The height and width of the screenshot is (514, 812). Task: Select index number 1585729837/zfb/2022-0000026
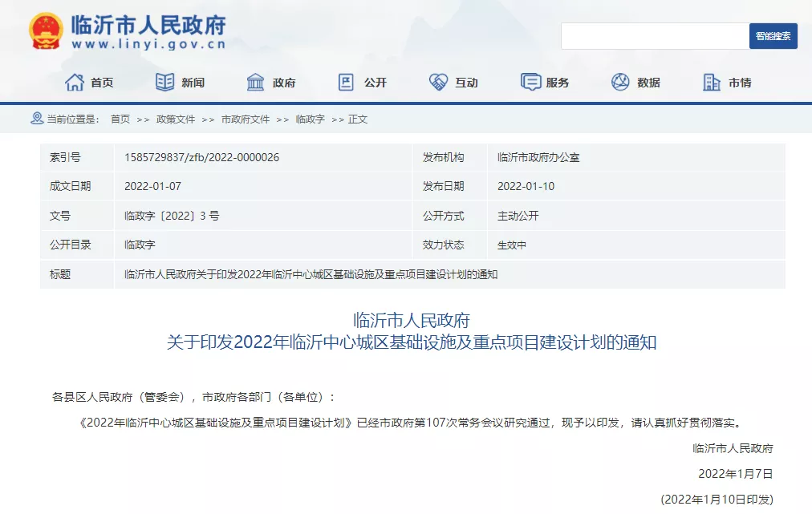pos(201,157)
